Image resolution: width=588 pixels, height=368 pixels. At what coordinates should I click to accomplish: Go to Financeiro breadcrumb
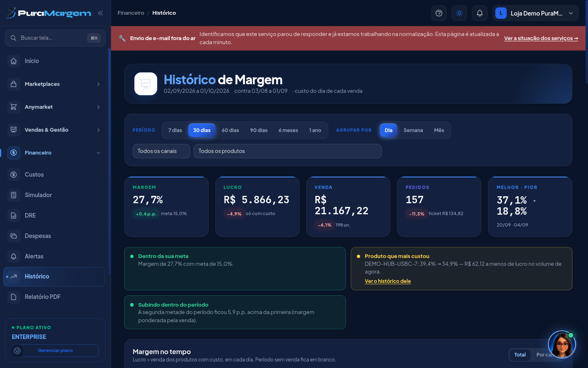[131, 13]
